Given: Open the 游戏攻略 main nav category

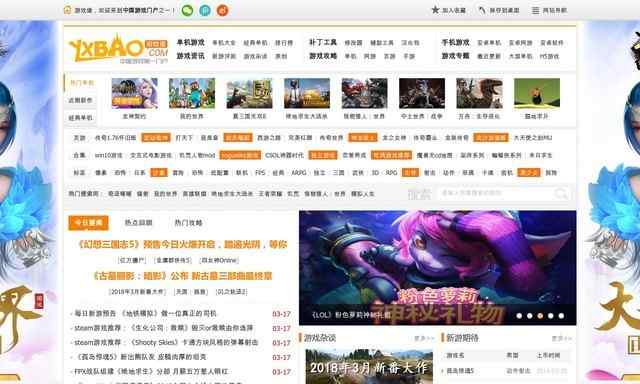Looking at the screenshot, I should pyautogui.click(x=323, y=56).
